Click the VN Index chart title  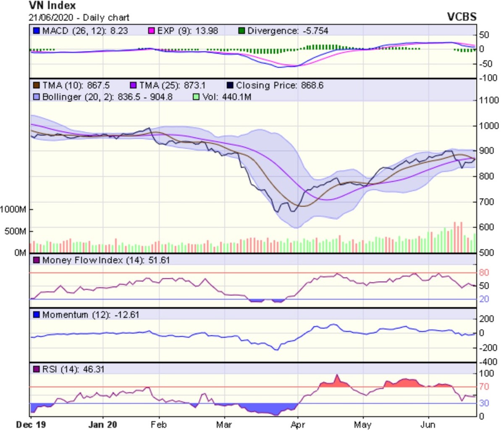52,6
